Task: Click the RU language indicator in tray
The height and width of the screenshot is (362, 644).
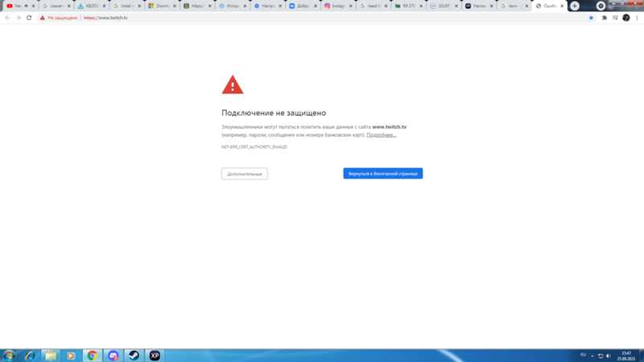Action: point(583,355)
